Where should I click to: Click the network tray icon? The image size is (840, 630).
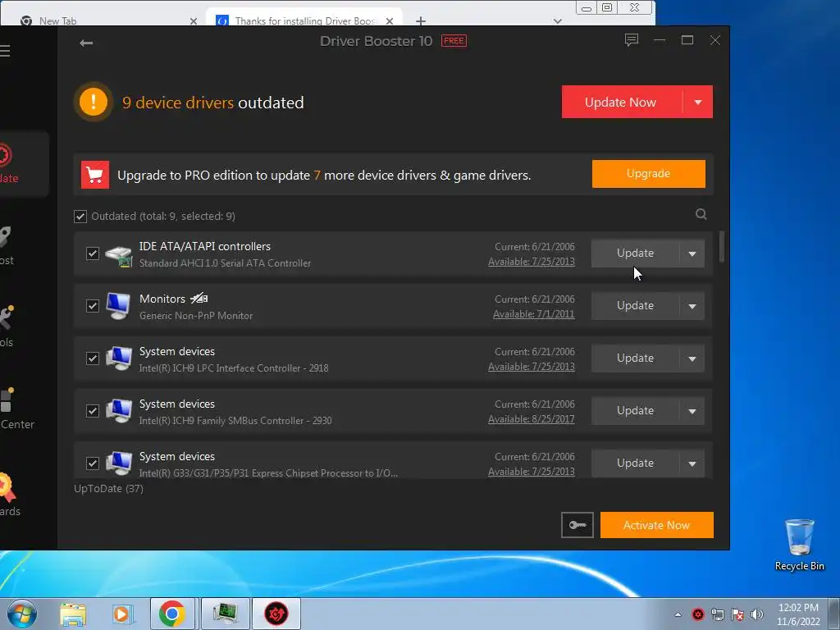coord(717,614)
